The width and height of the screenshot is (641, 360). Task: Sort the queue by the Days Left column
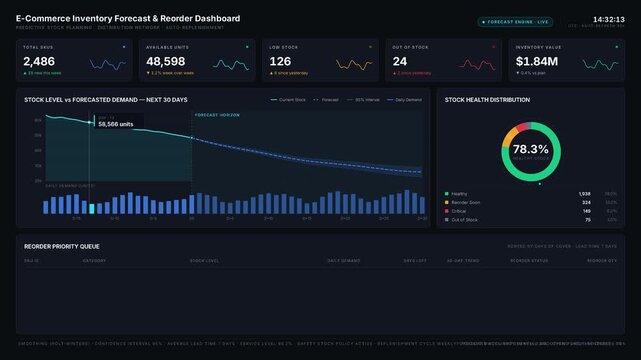click(415, 261)
